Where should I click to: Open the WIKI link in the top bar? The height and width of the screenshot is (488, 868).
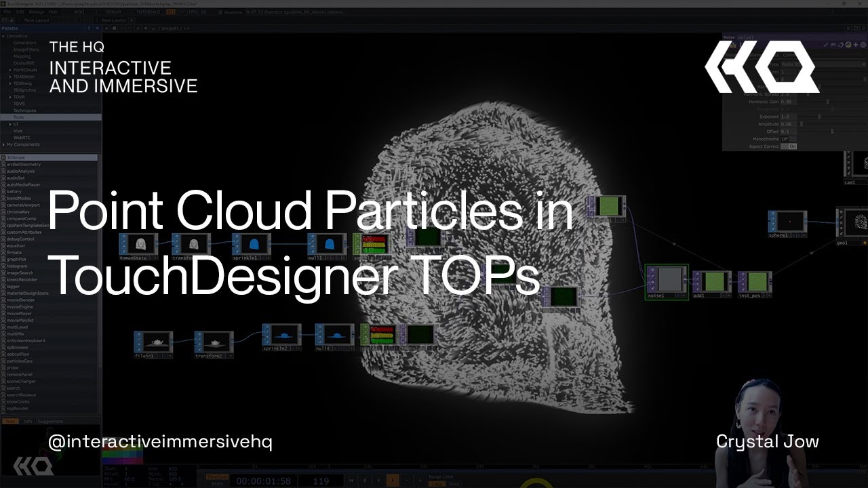[79, 12]
